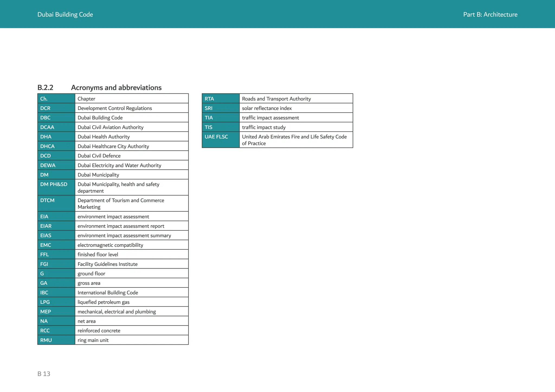Click the 'Acronyms and abbreviations' heading
Screen dimensions: 555x392
[x=116, y=88]
